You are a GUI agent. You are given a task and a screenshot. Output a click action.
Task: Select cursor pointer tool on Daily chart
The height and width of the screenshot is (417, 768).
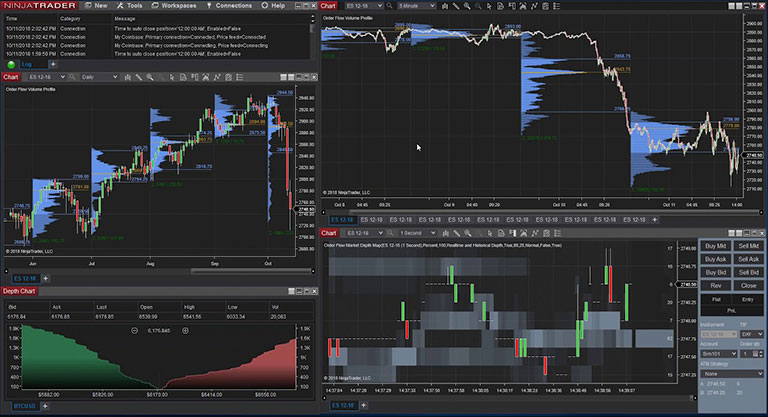click(x=172, y=77)
